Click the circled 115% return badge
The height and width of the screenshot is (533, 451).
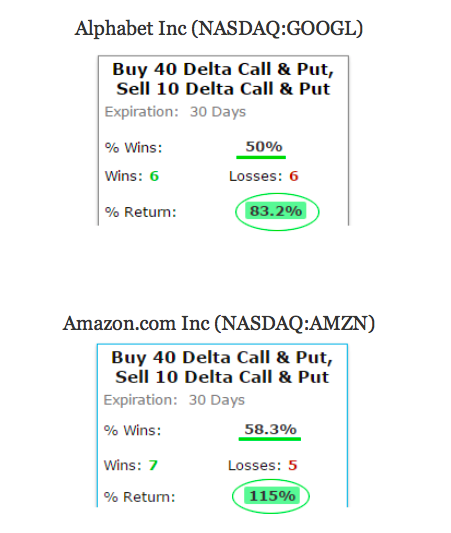[272, 496]
